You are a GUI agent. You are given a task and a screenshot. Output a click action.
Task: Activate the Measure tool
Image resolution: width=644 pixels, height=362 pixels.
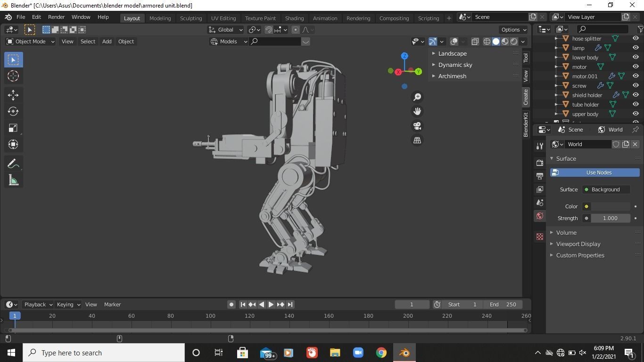tap(13, 181)
